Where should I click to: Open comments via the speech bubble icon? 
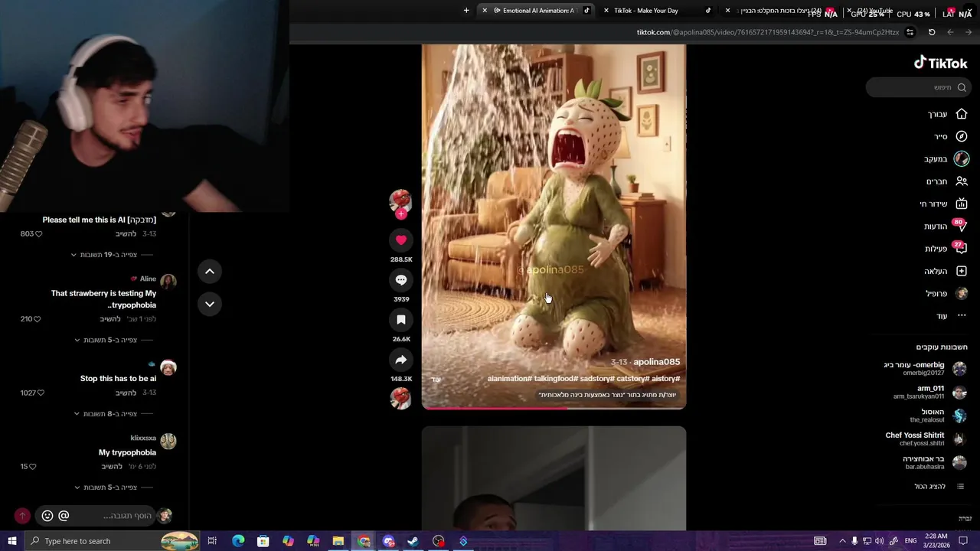click(400, 280)
